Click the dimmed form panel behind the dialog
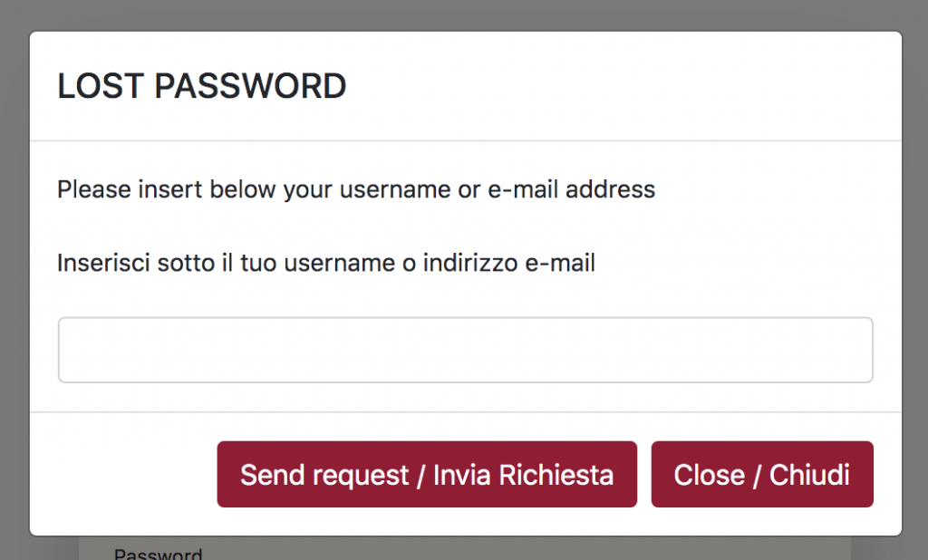The width and height of the screenshot is (928, 560). pos(465,549)
